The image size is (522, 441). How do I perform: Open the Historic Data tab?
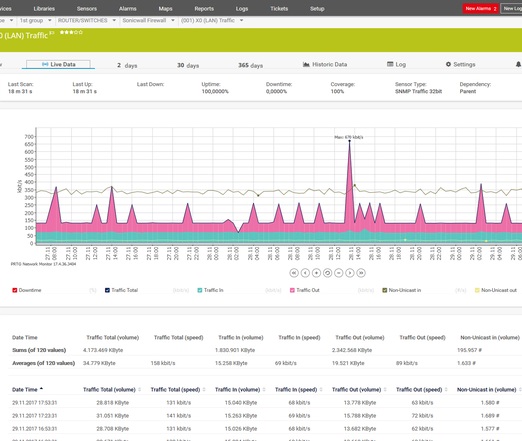point(325,64)
